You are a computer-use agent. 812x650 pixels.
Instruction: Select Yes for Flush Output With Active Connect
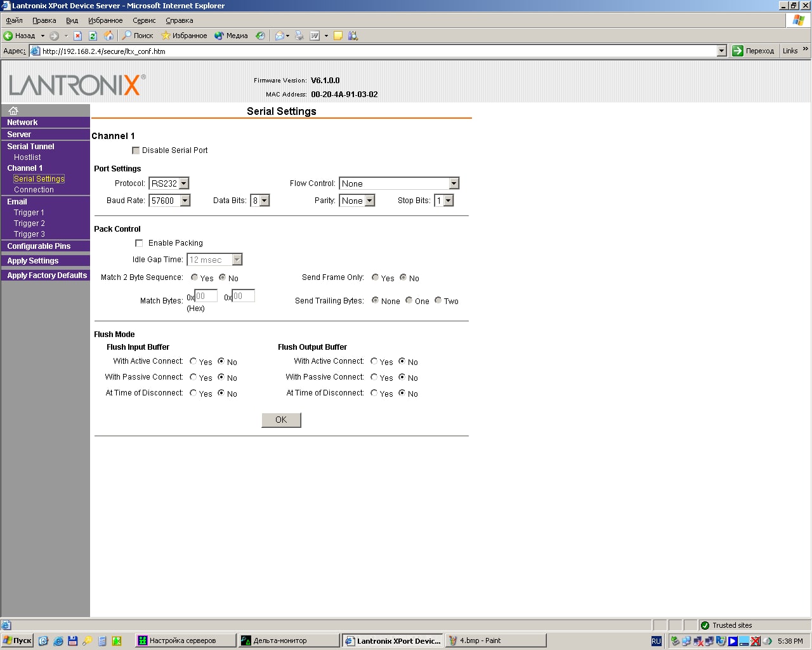tap(374, 361)
